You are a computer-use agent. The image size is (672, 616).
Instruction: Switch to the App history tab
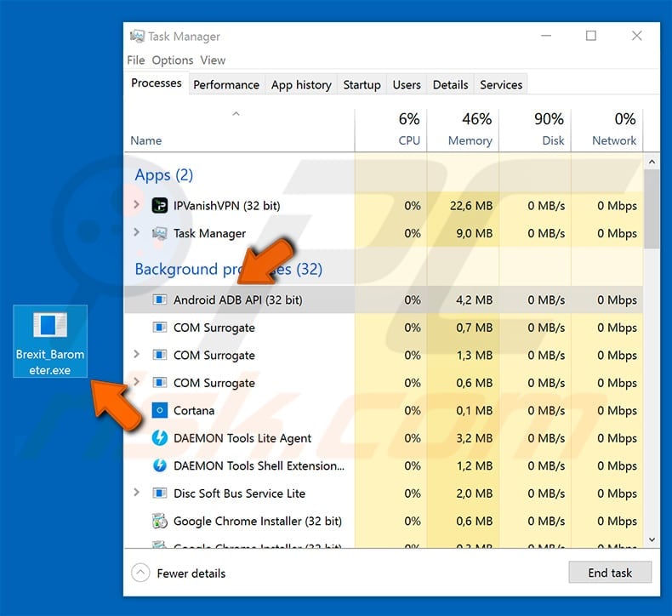pyautogui.click(x=301, y=84)
